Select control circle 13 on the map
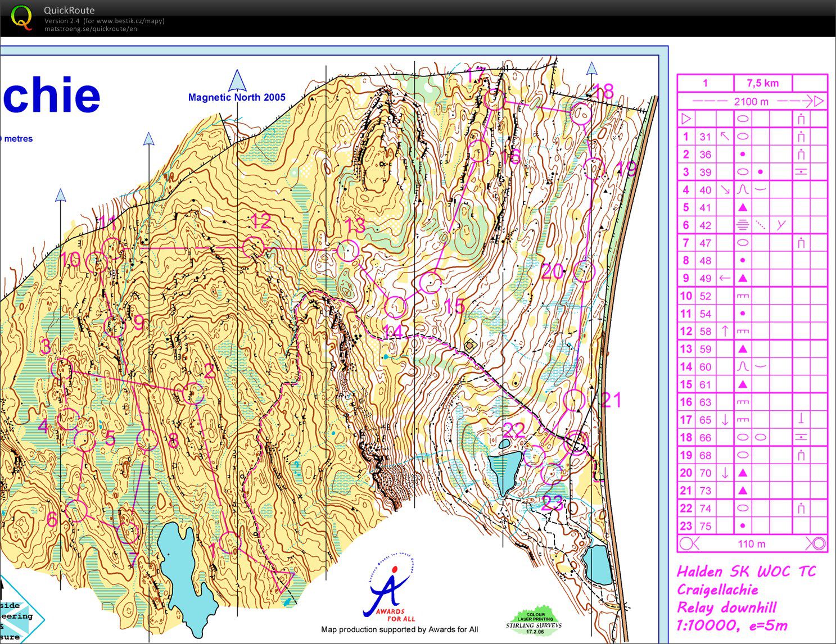 347,251
